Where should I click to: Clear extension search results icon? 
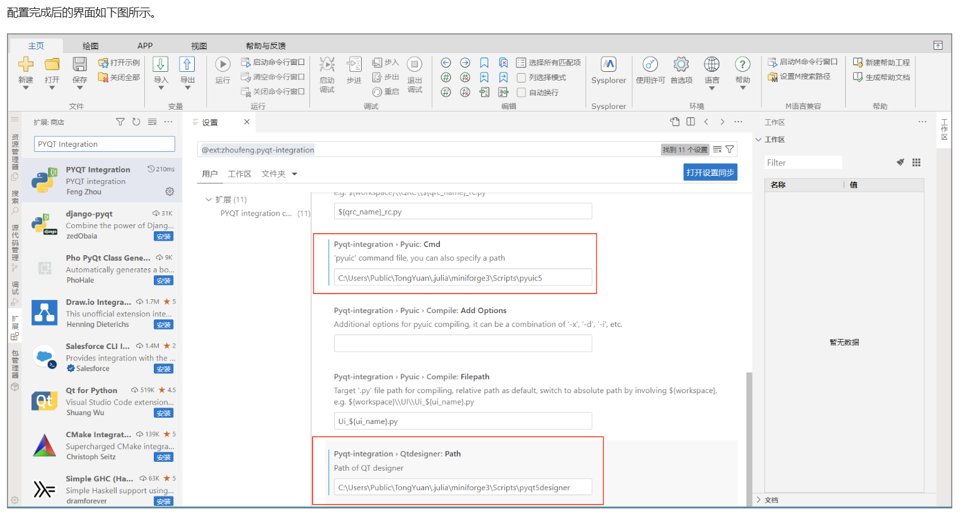click(x=152, y=122)
